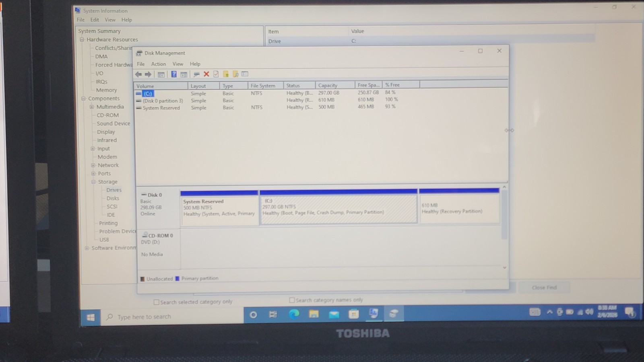Open Disk Management Help menu
The height and width of the screenshot is (362, 644).
pos(195,64)
